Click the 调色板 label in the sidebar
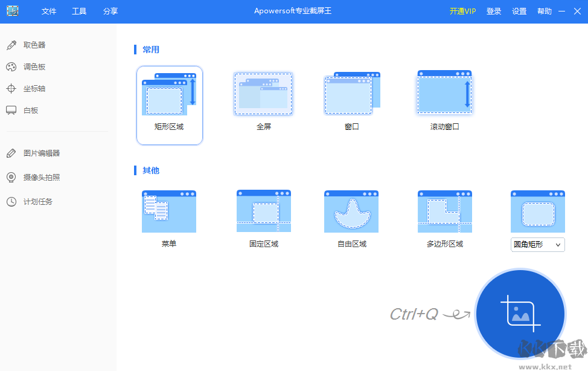 (34, 67)
